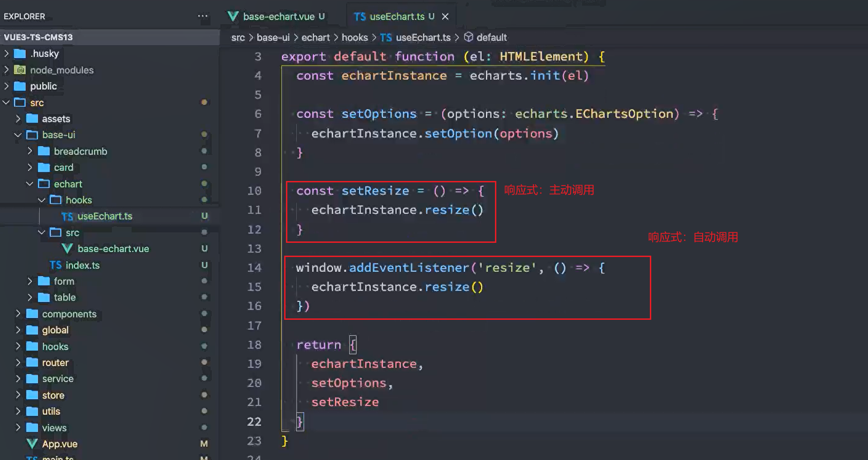Expand the breadcrumb folder chevron
The width and height of the screenshot is (868, 460).
30,151
